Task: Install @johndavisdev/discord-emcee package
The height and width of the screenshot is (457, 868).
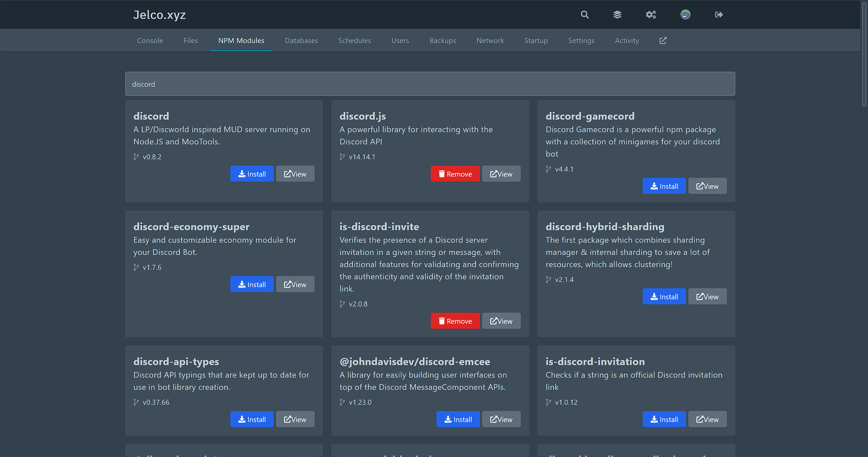Action: 458,419
